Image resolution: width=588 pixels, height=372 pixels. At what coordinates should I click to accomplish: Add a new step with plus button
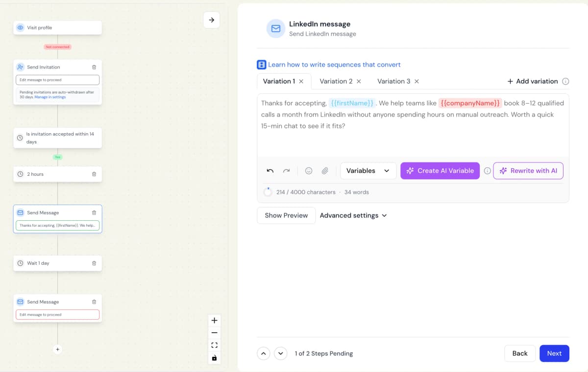(57, 349)
